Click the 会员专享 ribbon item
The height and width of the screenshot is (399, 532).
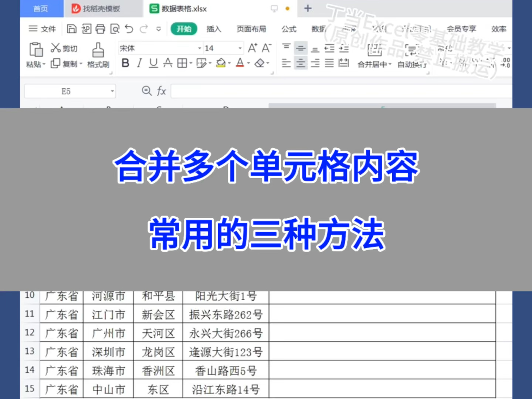[462, 29]
